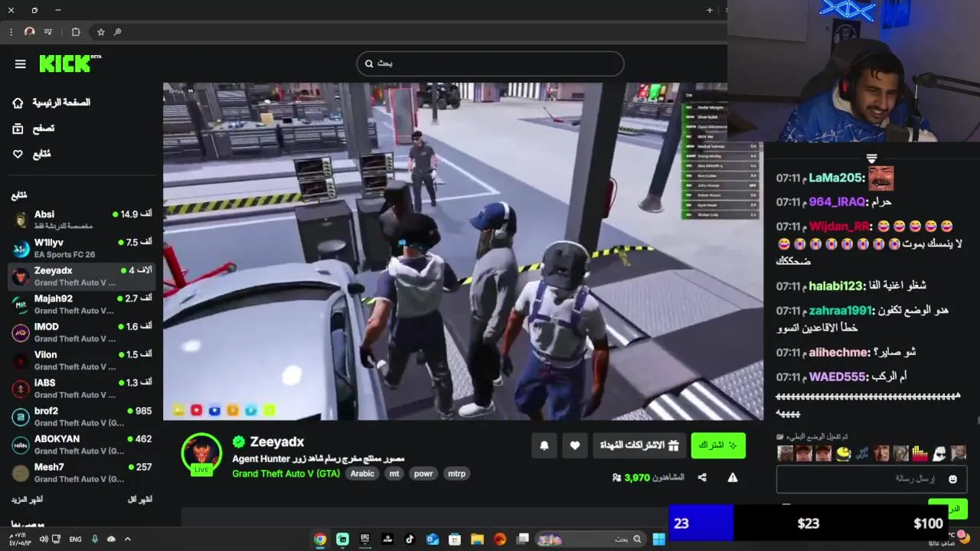Toggle the follow heart button

(x=575, y=445)
